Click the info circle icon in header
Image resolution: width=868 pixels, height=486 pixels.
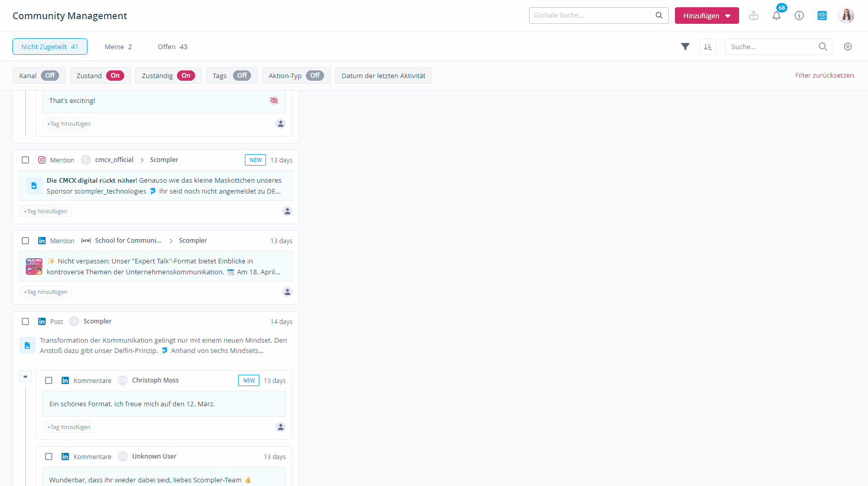point(799,16)
